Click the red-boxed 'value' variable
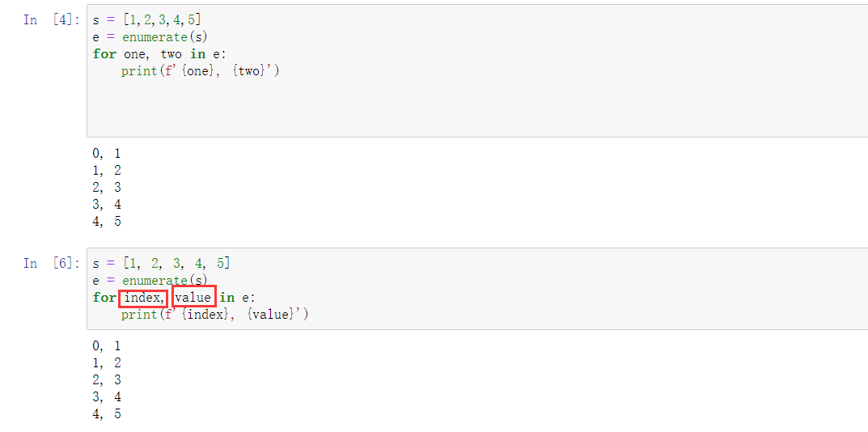 (193, 298)
